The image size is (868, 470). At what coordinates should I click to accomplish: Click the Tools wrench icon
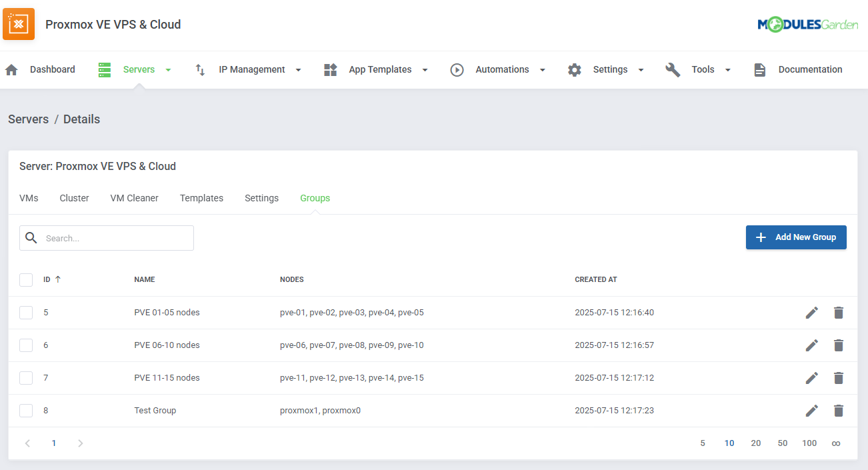pyautogui.click(x=673, y=69)
